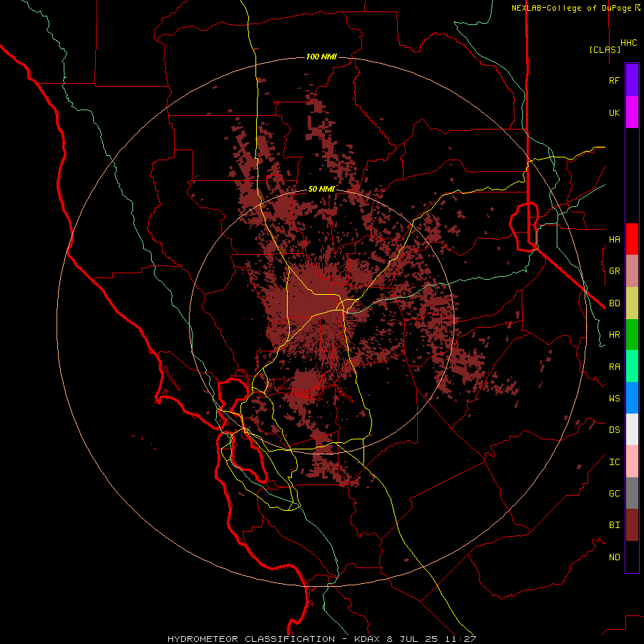644x644 pixels.
Task: Click the DS legend label
Action: pyautogui.click(x=614, y=430)
